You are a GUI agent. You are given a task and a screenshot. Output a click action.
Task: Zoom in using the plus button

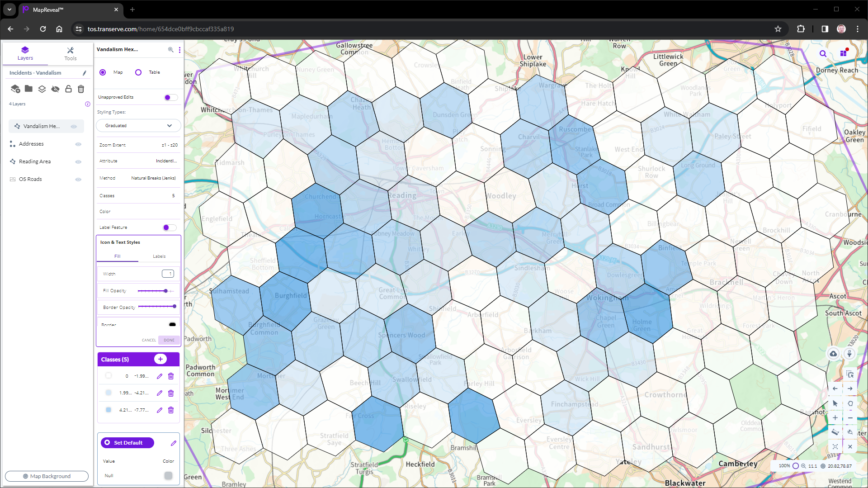pyautogui.click(x=835, y=418)
